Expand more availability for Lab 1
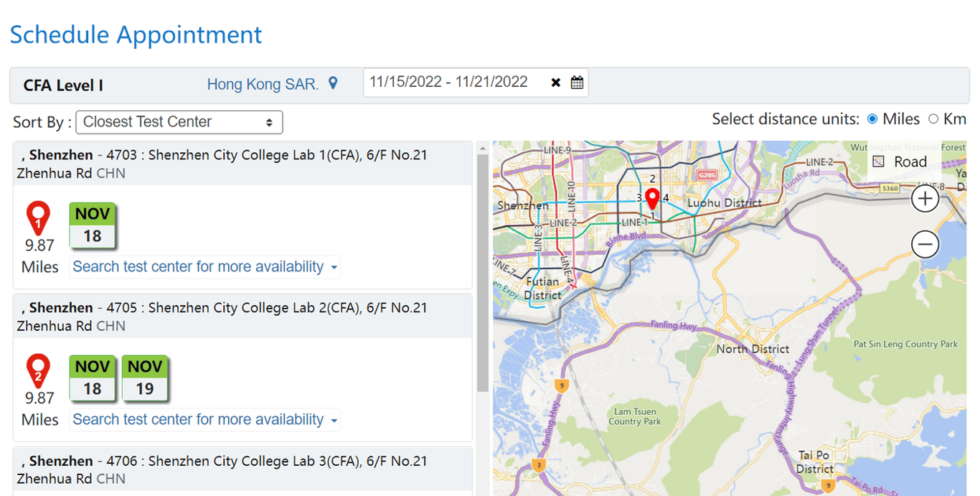The image size is (980, 496). coord(204,267)
